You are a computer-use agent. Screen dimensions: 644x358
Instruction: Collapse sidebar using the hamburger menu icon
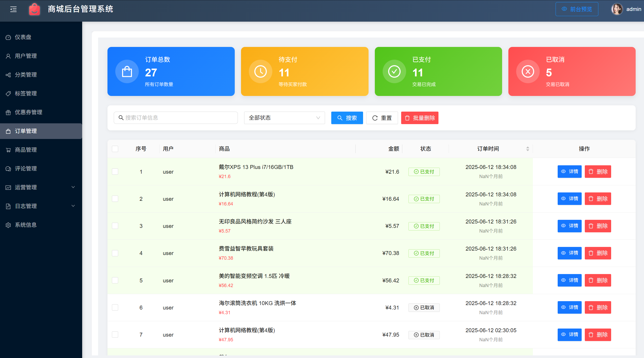[x=13, y=9]
